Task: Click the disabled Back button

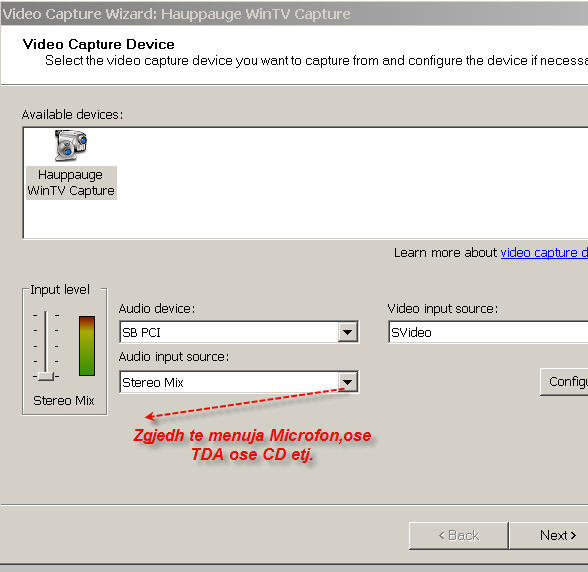Action: [x=459, y=535]
